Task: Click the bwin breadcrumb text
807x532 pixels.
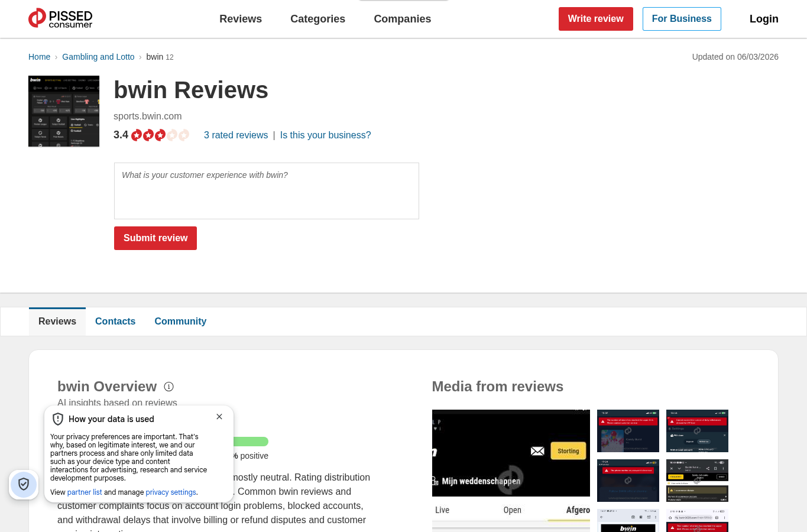Action: [x=155, y=57]
